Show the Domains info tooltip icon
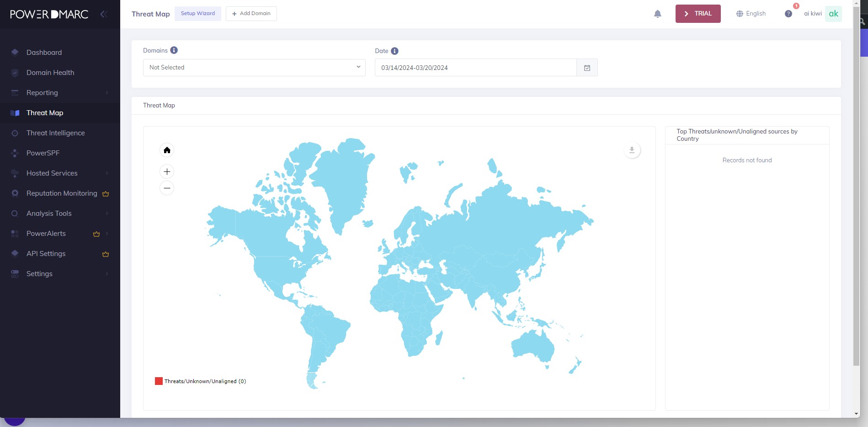 [x=174, y=50]
